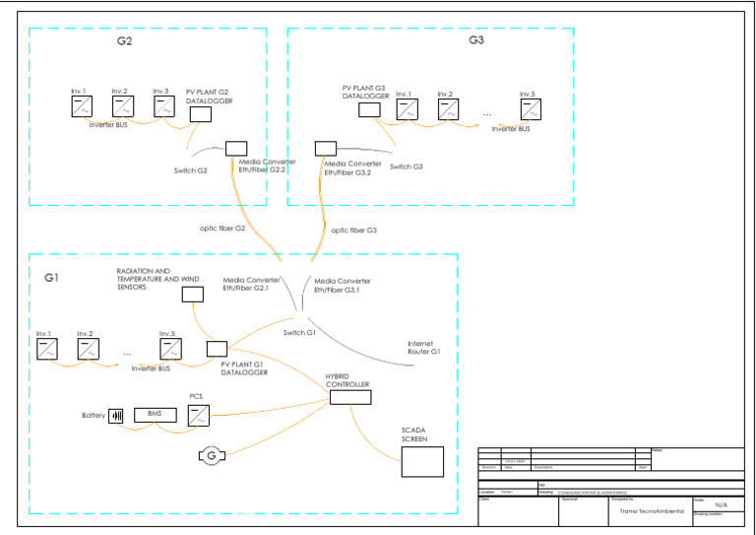Click the PCS converter symbol
The image size is (756, 535).
199,416
